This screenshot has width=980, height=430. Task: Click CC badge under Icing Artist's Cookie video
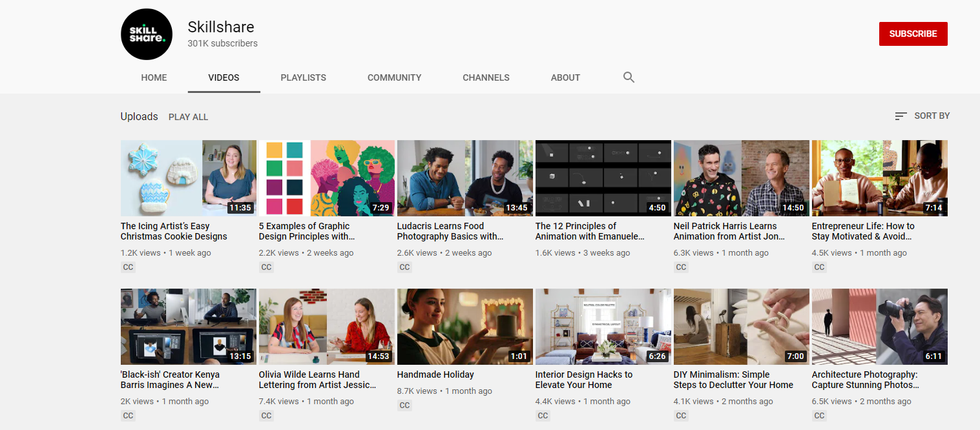pyautogui.click(x=128, y=267)
